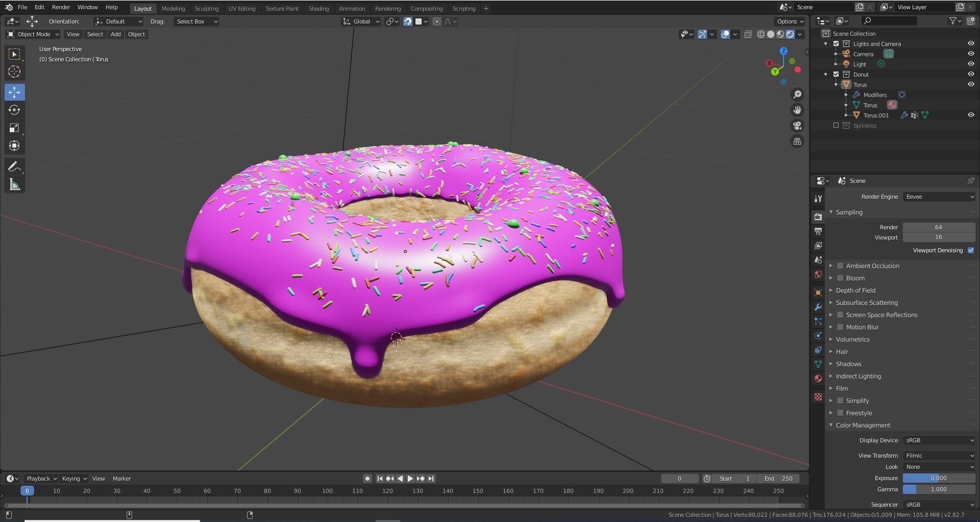
Task: Hide the Lights and Camera collection
Action: pyautogui.click(x=971, y=44)
